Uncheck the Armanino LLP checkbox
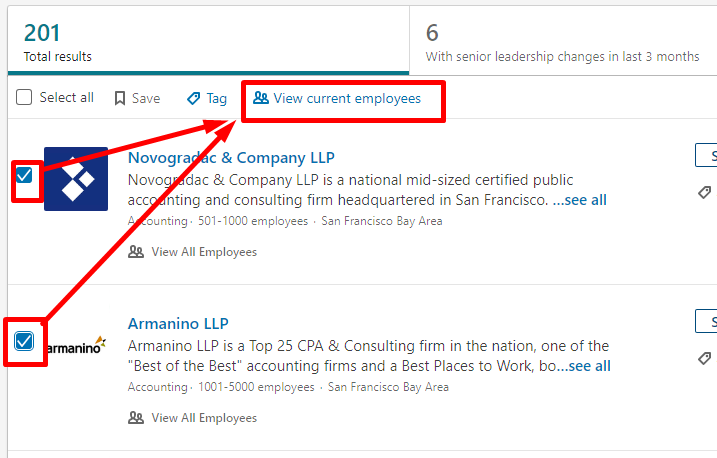The height and width of the screenshot is (458, 717). tap(24, 341)
